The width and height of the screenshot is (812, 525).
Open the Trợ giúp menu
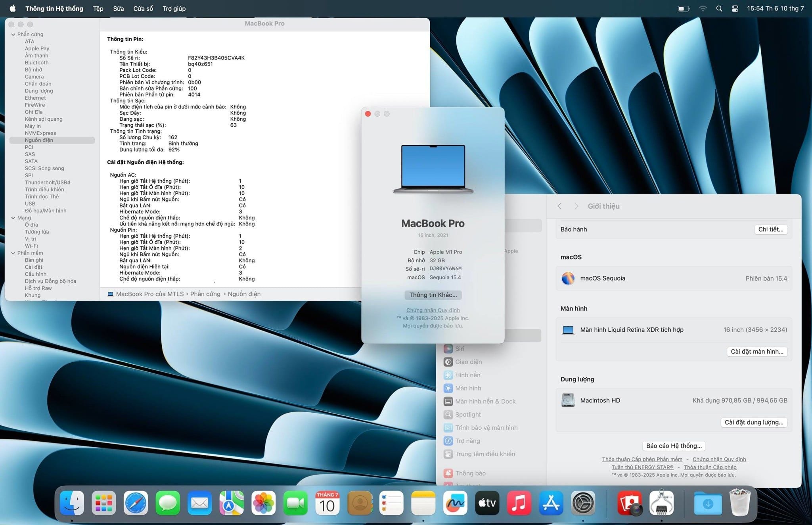[174, 8]
